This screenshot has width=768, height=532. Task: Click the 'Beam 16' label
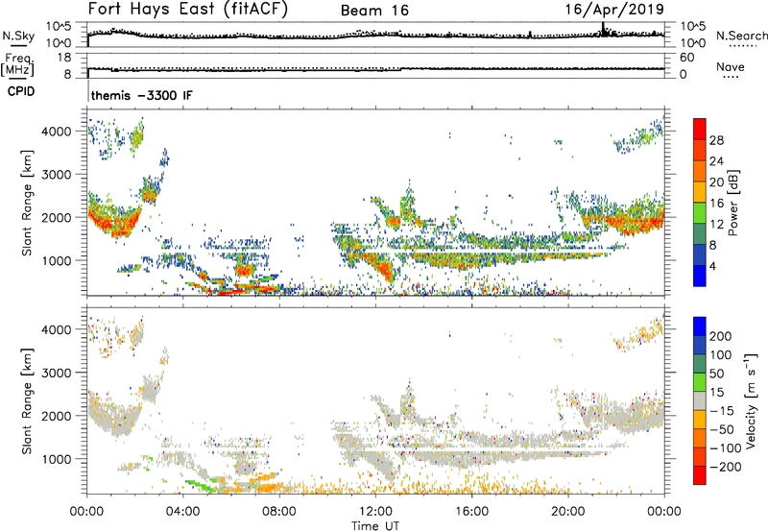(374, 11)
